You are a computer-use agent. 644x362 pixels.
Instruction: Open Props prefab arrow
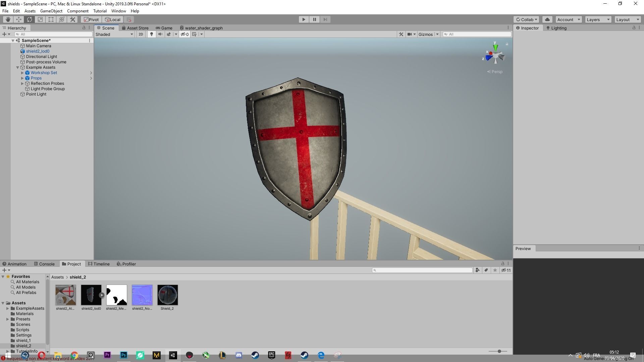tap(91, 78)
